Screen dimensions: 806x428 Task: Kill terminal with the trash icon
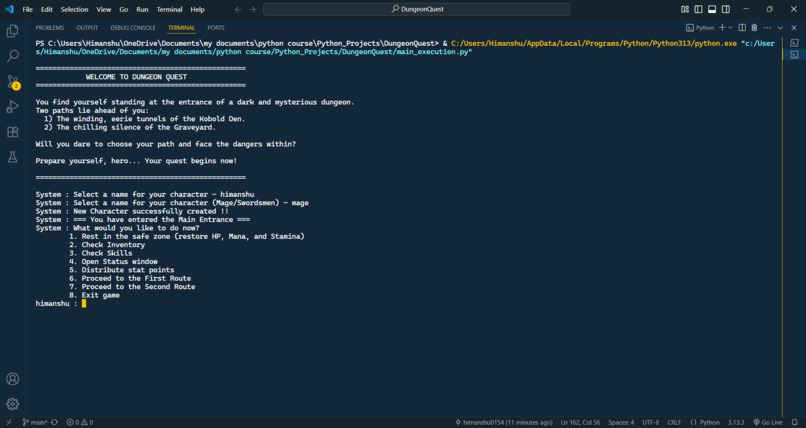(755, 28)
